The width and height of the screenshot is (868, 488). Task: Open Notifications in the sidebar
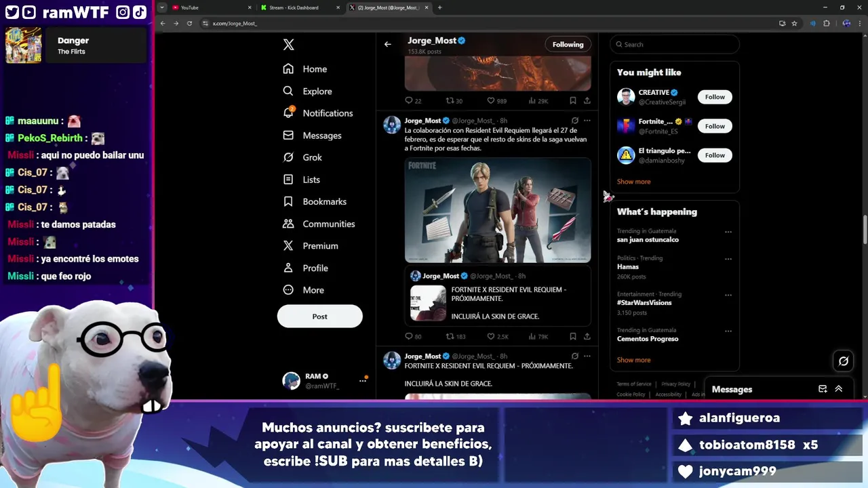pos(318,113)
